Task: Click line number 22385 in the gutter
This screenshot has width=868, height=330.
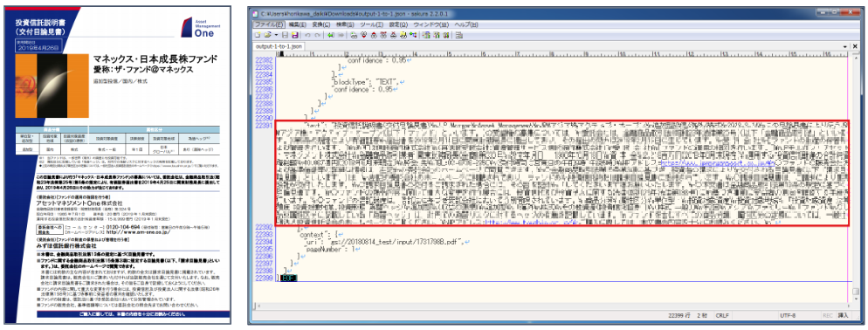Action: coord(264,81)
